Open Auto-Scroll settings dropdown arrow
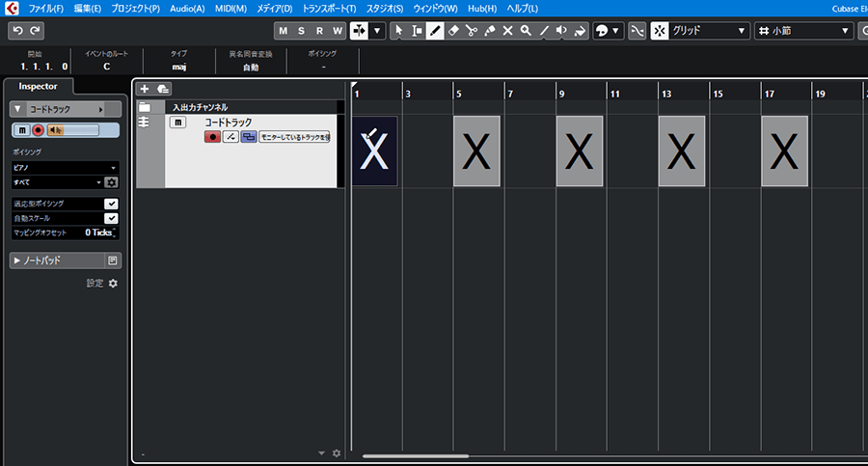 pyautogui.click(x=377, y=31)
